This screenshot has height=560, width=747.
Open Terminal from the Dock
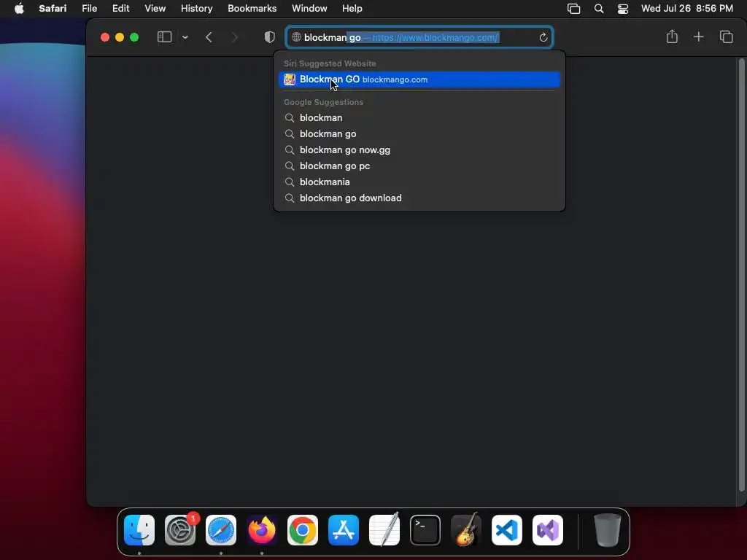click(x=425, y=530)
